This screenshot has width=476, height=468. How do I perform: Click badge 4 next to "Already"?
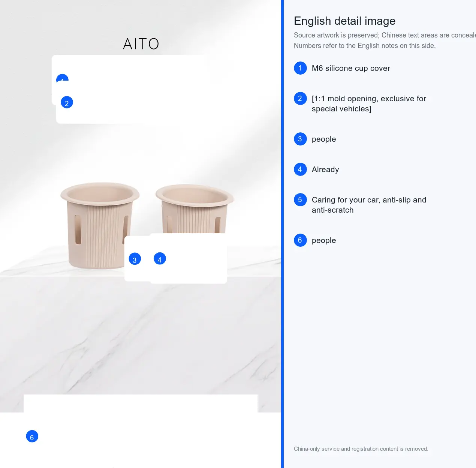[300, 169]
